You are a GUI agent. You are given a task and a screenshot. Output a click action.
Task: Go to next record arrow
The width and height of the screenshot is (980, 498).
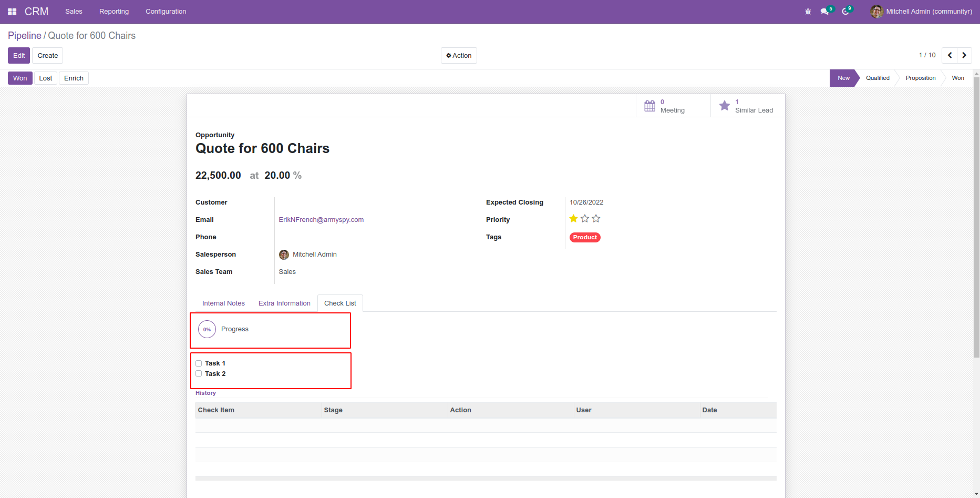pyautogui.click(x=964, y=55)
